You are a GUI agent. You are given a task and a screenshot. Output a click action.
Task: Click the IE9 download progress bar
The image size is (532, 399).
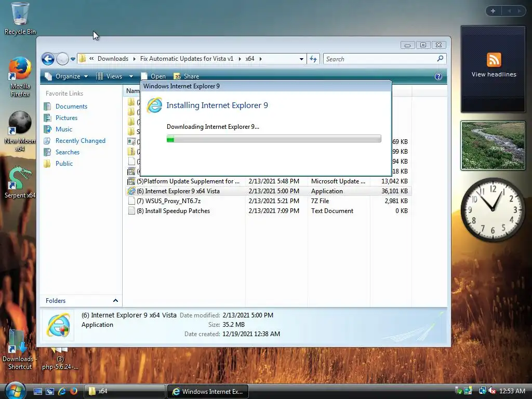click(274, 138)
